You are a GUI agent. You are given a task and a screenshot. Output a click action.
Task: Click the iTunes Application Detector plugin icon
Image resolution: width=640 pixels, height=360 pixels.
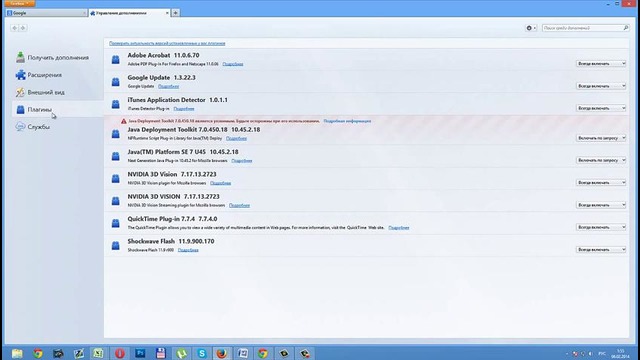pyautogui.click(x=116, y=104)
